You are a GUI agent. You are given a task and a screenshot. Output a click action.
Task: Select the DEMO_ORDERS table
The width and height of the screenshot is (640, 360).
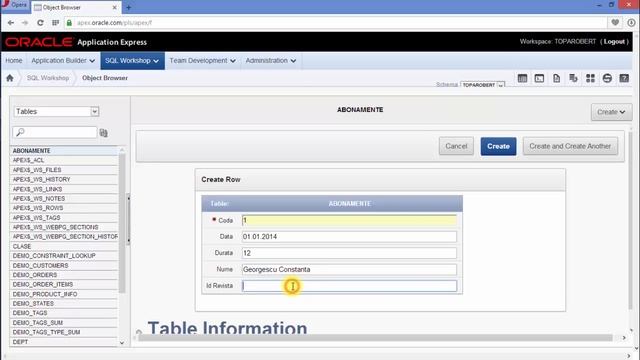pyautogui.click(x=64, y=275)
